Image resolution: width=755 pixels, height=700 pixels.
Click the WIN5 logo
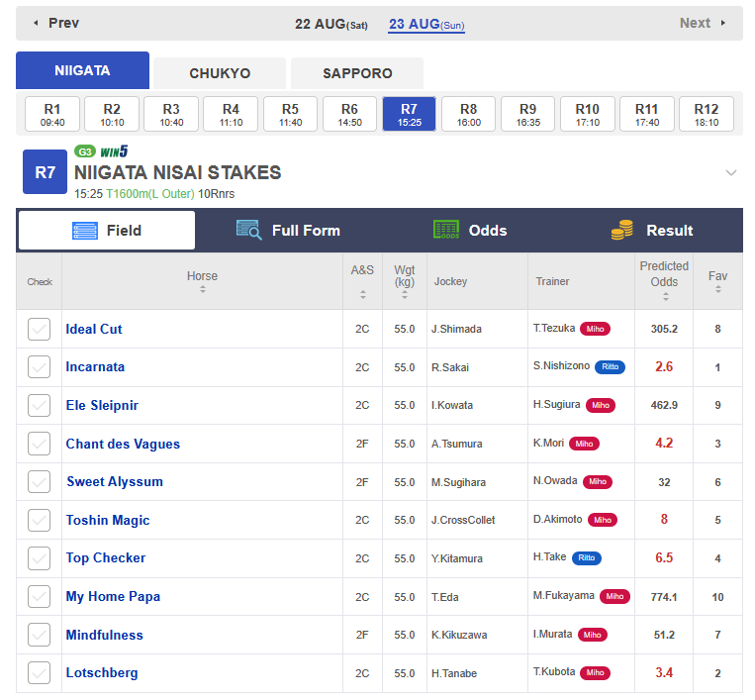114,151
